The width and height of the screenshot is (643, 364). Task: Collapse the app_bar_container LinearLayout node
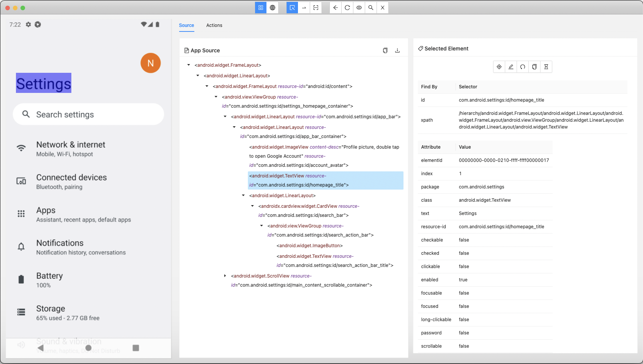click(234, 127)
